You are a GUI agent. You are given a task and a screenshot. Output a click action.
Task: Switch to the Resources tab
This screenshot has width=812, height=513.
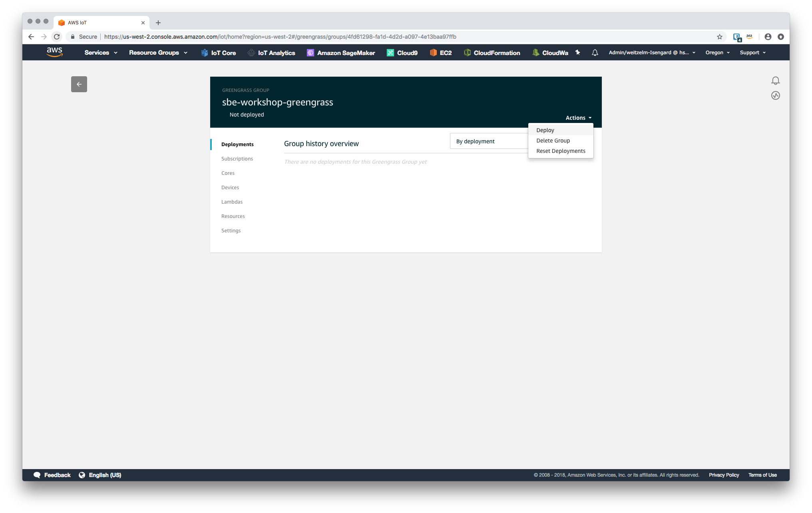pos(233,216)
